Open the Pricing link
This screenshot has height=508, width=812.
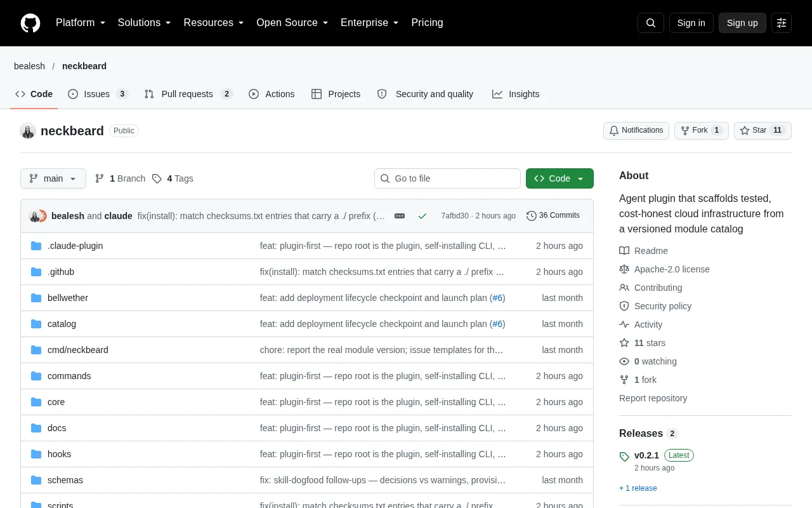(427, 23)
